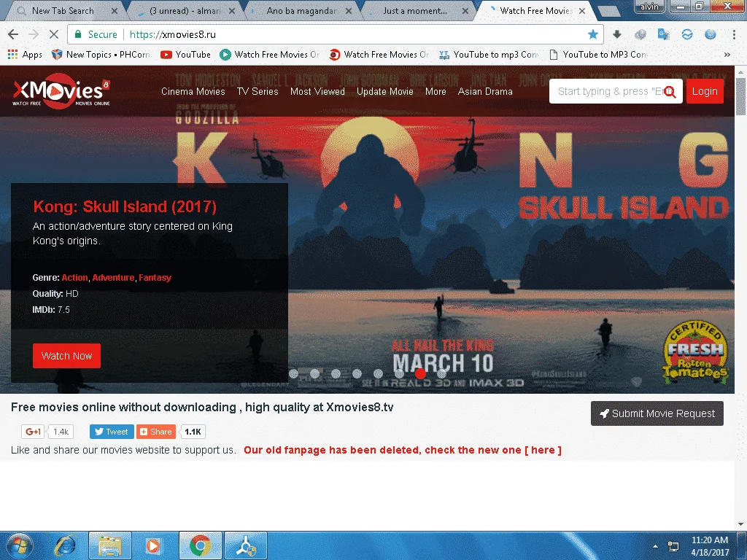The image size is (747, 560).
Task: Select the active red carousel dot
Action: (420, 374)
